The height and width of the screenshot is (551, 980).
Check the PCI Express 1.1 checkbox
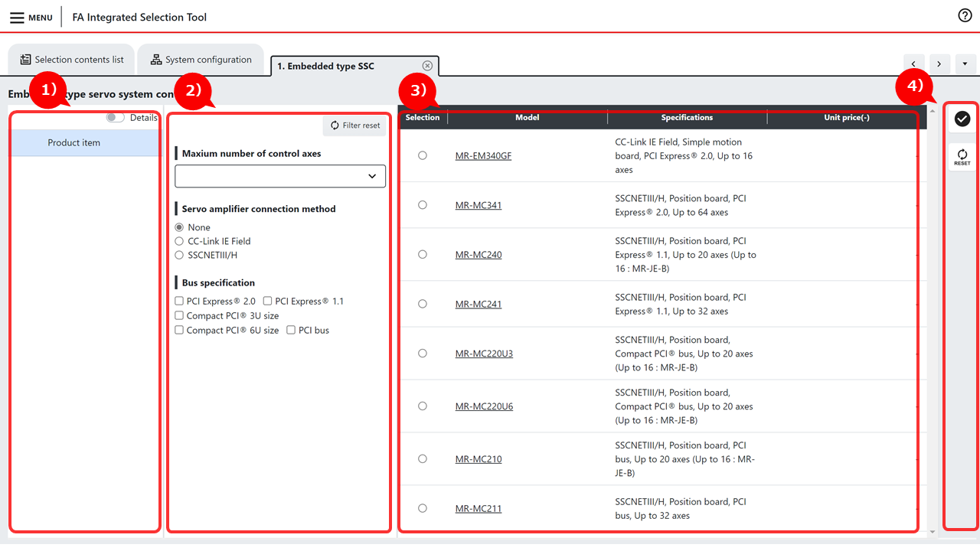point(268,302)
